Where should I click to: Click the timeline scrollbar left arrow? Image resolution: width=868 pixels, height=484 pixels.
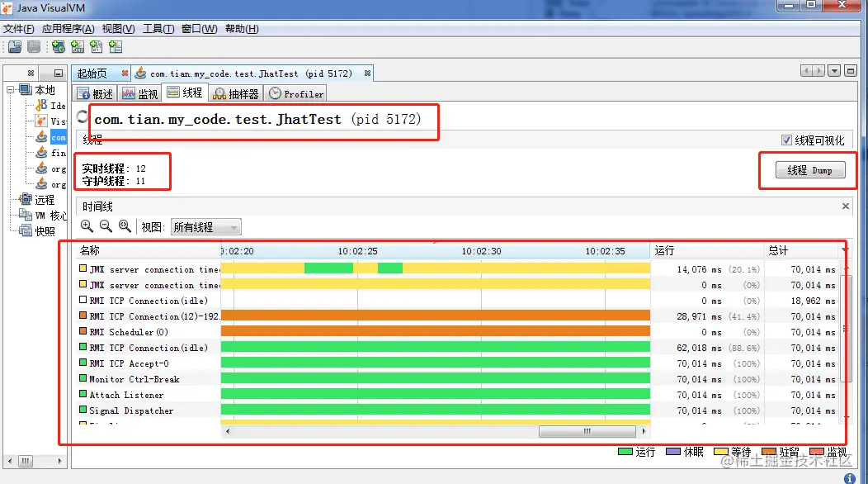pyautogui.click(x=228, y=431)
